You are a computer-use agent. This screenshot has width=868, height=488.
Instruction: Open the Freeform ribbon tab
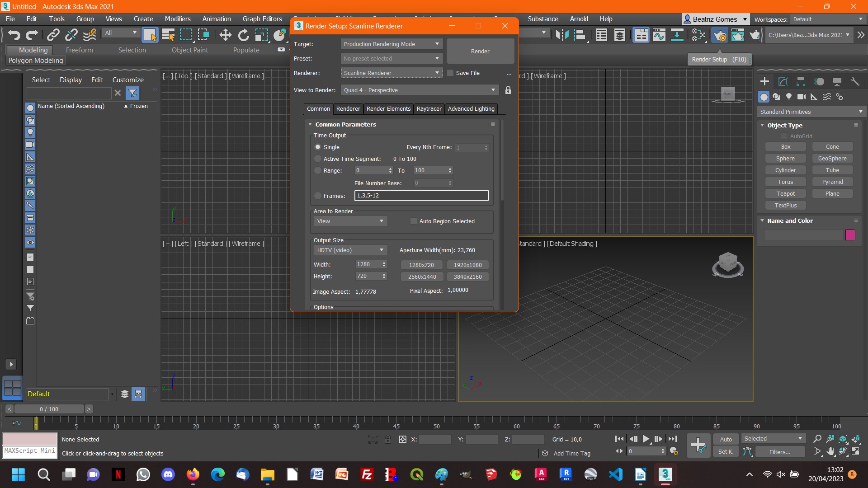tap(80, 50)
